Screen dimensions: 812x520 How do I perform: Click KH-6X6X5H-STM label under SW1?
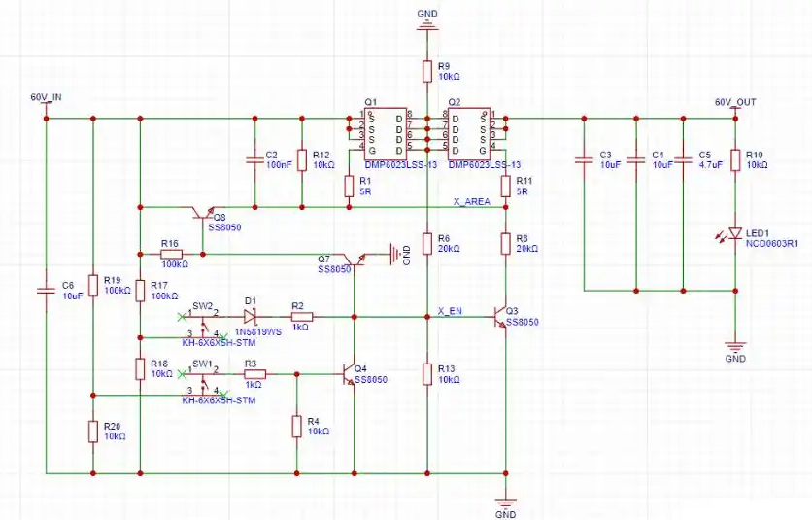219,400
